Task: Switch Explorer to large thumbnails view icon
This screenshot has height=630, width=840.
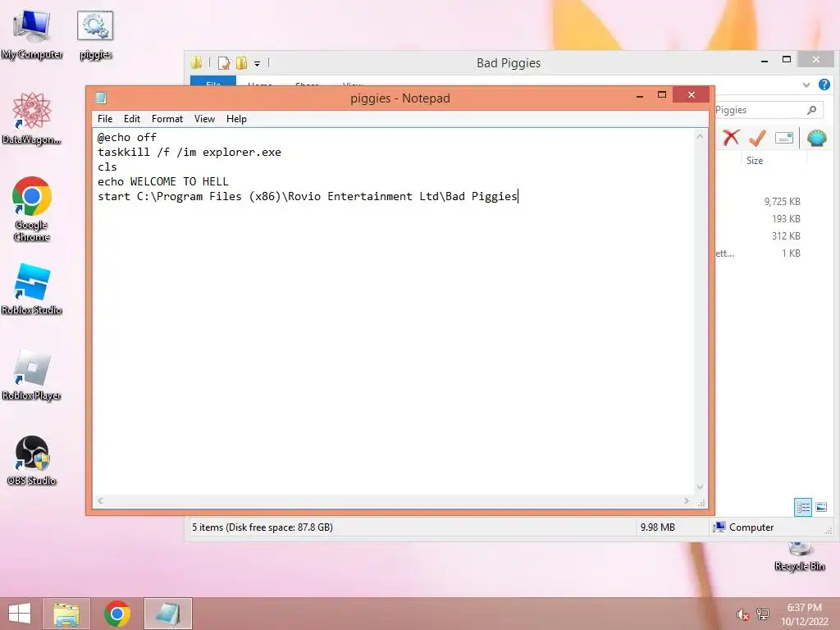Action: (x=820, y=507)
